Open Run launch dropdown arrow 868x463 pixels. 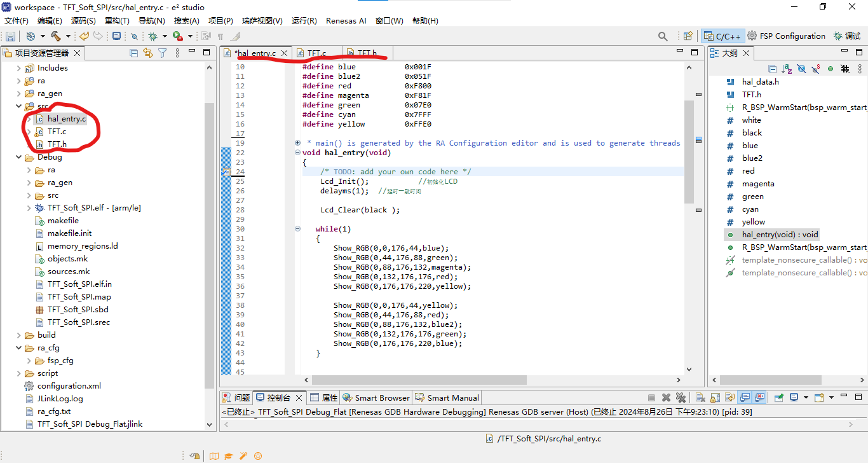[189, 36]
